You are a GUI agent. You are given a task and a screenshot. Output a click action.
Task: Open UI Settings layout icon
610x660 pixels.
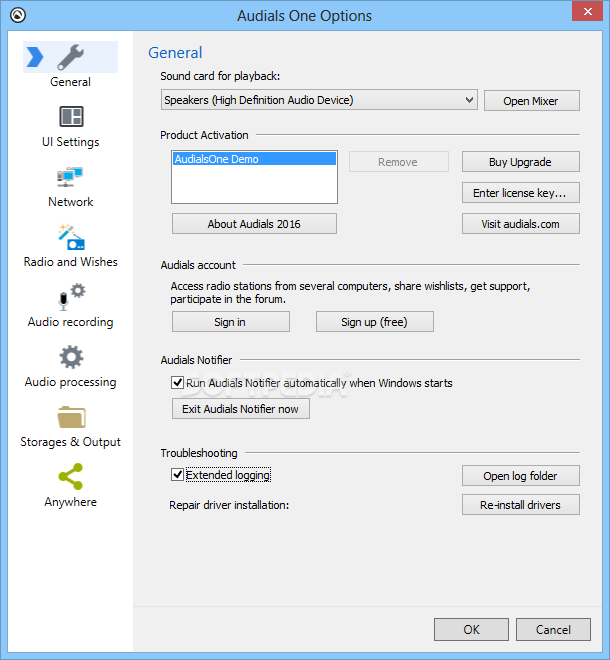click(x=71, y=117)
